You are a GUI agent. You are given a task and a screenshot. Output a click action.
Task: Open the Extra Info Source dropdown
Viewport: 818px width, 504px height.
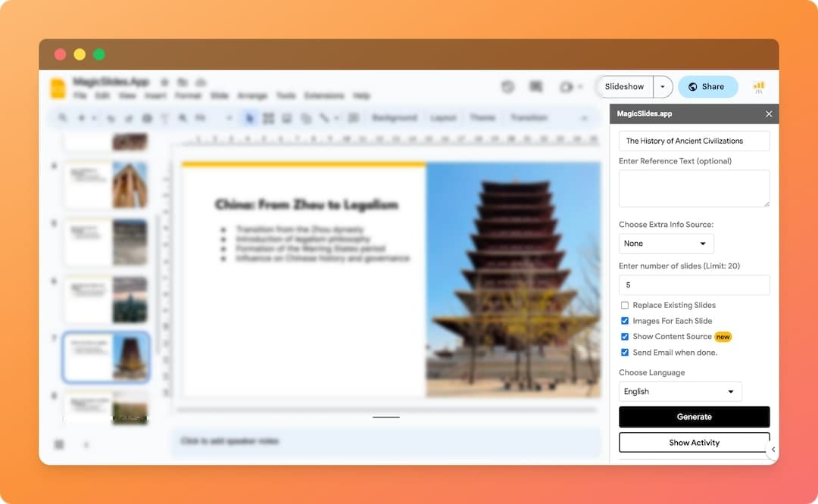(666, 244)
